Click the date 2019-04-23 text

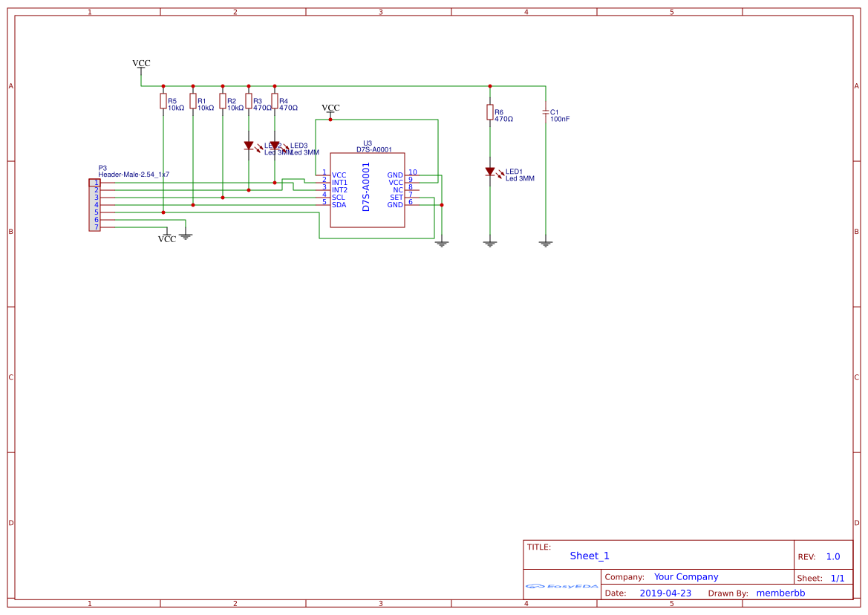click(666, 593)
